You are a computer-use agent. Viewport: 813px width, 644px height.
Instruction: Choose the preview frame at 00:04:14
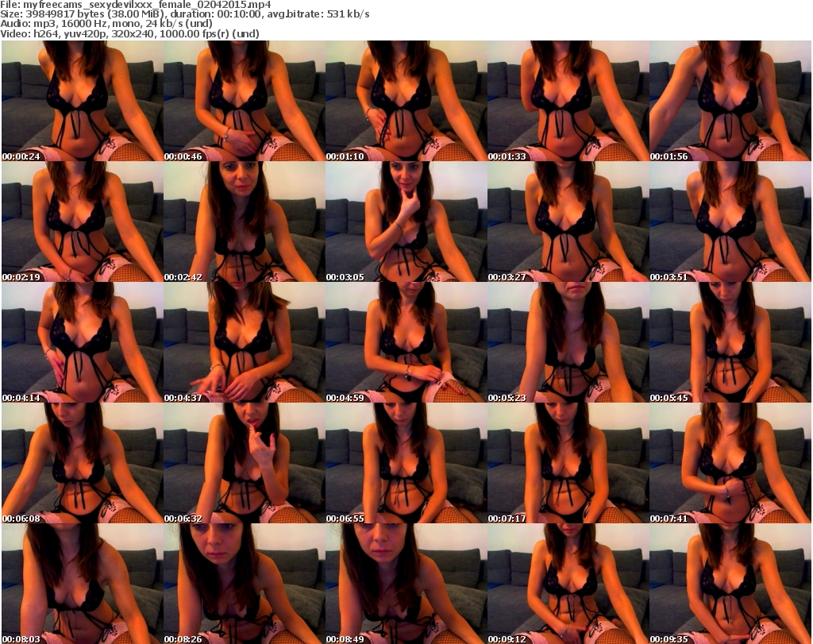(83, 343)
